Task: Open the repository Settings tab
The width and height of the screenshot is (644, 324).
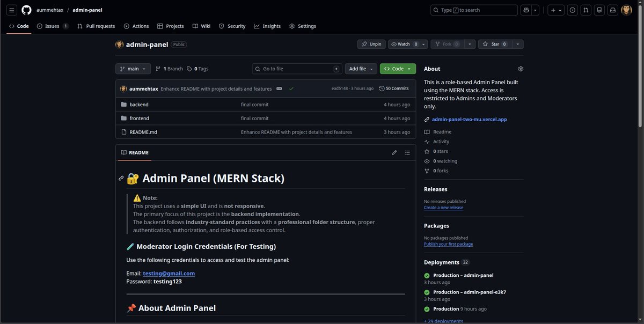Action: pos(303,26)
